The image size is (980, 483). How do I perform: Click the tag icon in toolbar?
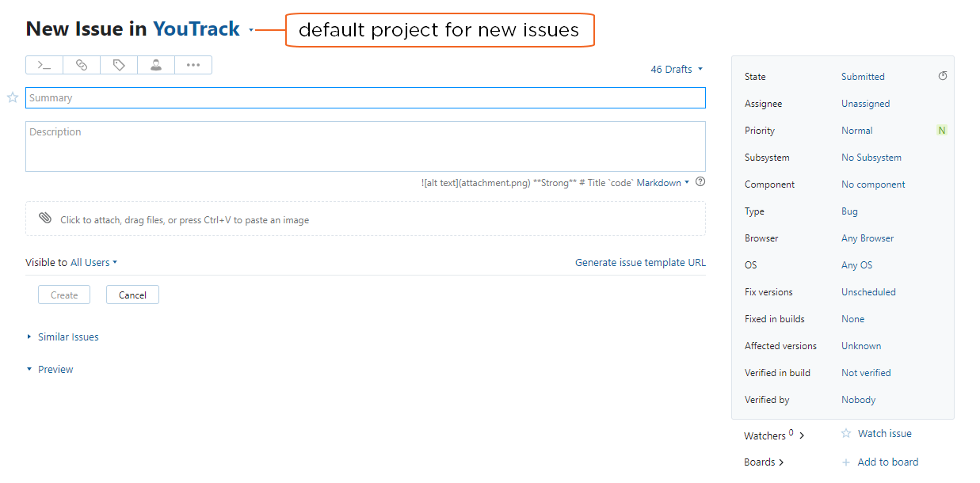[x=119, y=65]
